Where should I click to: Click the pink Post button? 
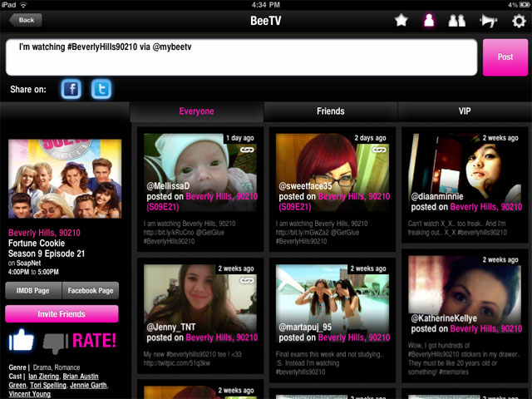click(x=505, y=57)
